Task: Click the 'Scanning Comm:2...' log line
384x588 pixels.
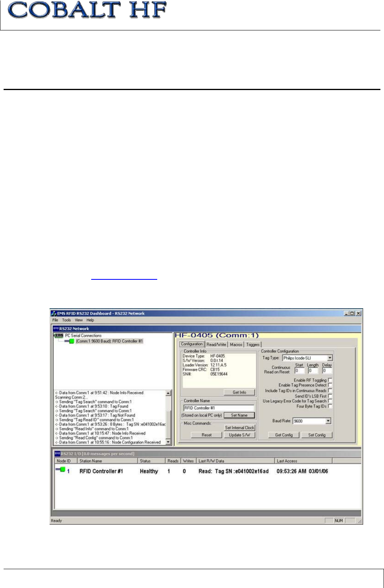Action: 71,397
